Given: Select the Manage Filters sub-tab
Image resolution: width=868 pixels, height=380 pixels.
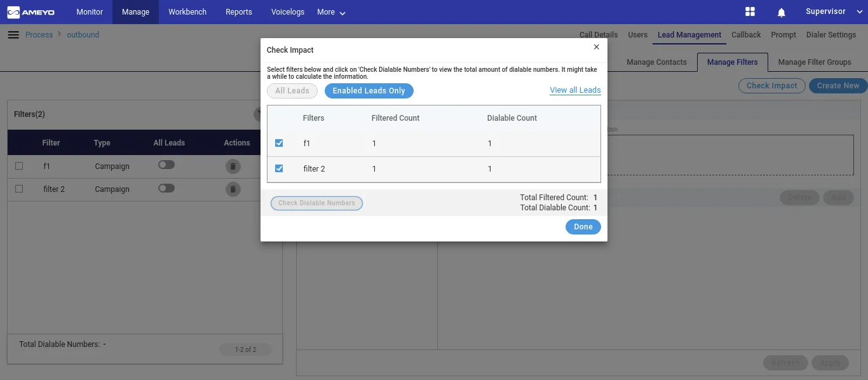Looking at the screenshot, I should coord(733,62).
